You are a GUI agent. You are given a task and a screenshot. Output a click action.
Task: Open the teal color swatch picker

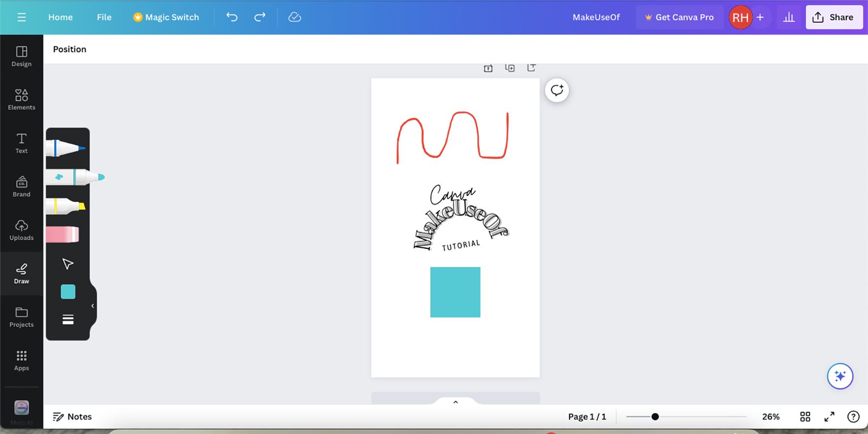(x=68, y=292)
